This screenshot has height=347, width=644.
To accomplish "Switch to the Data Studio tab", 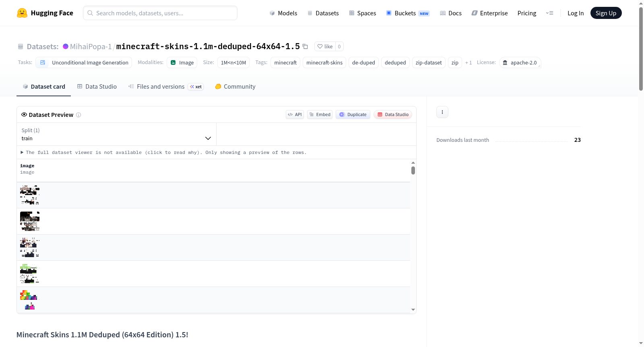I will pyautogui.click(x=97, y=87).
